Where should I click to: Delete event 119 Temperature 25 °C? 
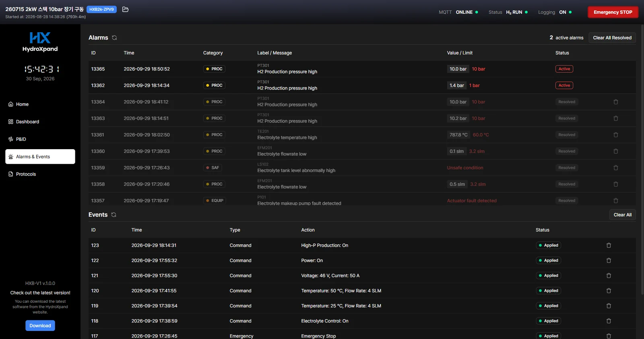(609, 306)
